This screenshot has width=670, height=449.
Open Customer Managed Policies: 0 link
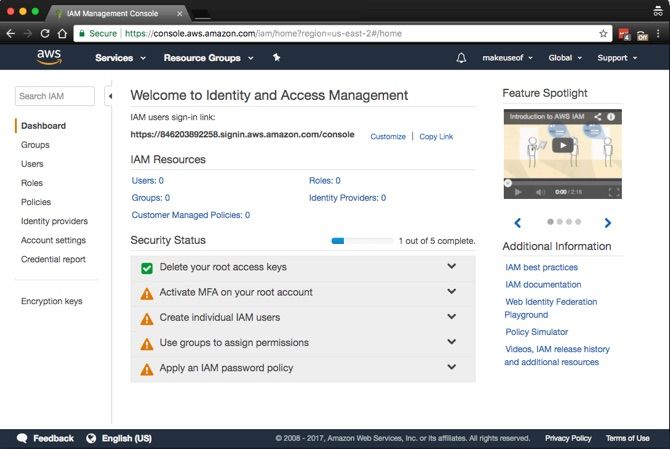(191, 215)
